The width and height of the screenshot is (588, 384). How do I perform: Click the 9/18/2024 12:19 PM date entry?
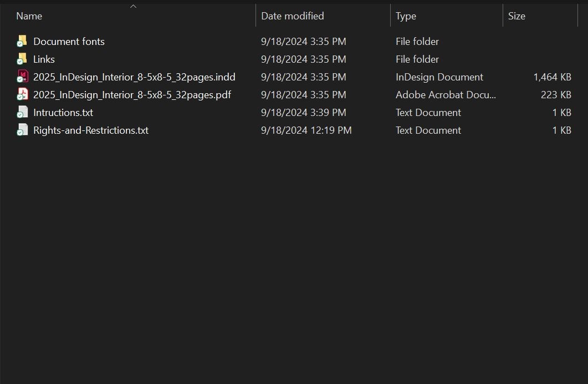coord(306,130)
